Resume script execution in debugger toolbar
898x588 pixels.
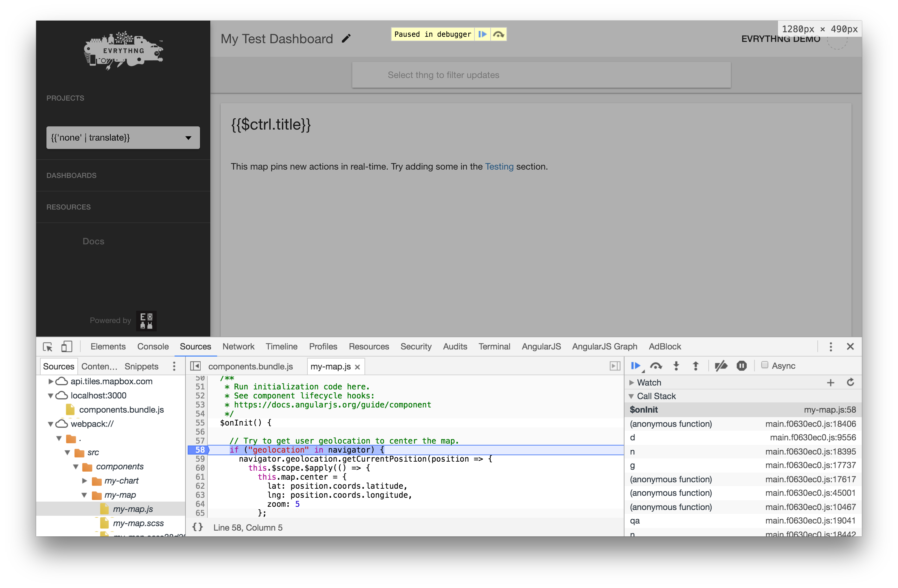point(636,366)
